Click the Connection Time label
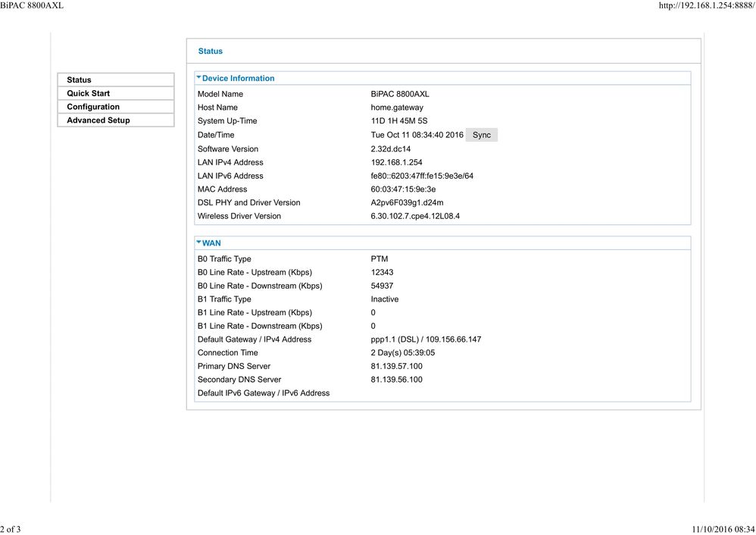This screenshot has height=535, width=756. point(227,353)
